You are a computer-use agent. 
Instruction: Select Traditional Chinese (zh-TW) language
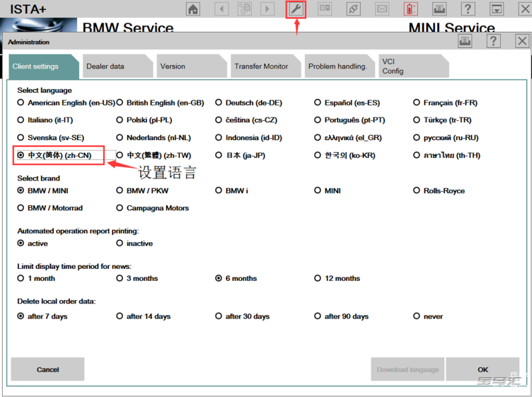pyautogui.click(x=154, y=156)
